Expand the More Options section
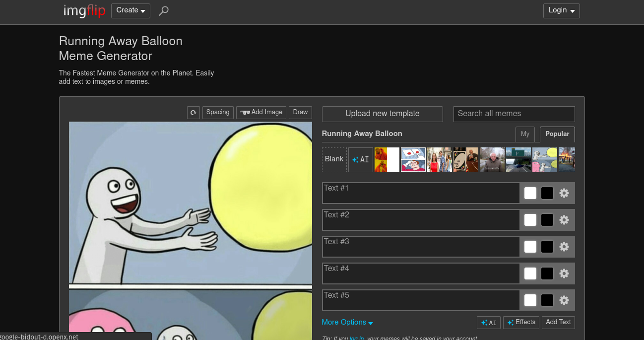 (347, 322)
